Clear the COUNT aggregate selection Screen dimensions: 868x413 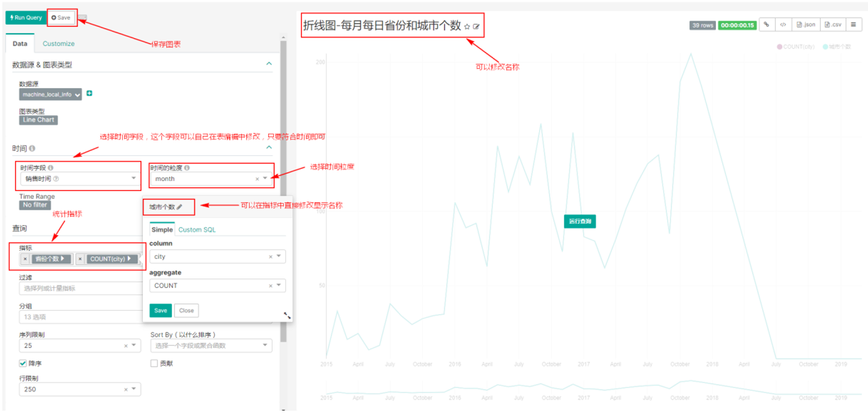271,286
